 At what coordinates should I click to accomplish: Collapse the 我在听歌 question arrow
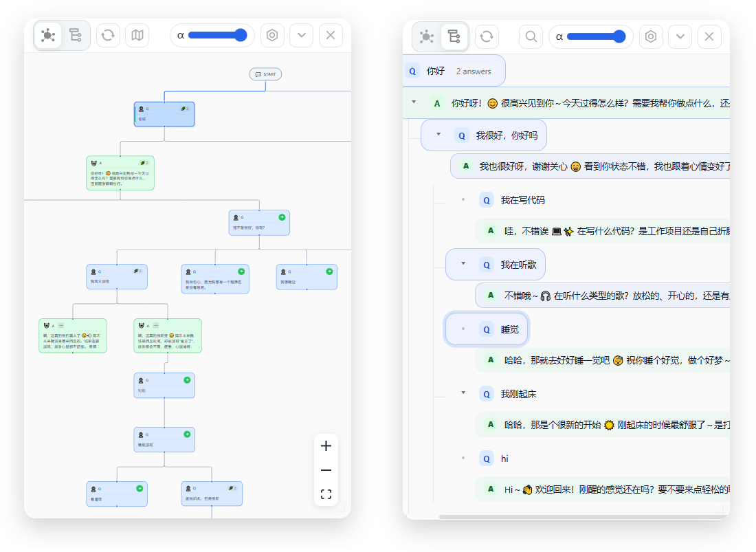coord(463,264)
